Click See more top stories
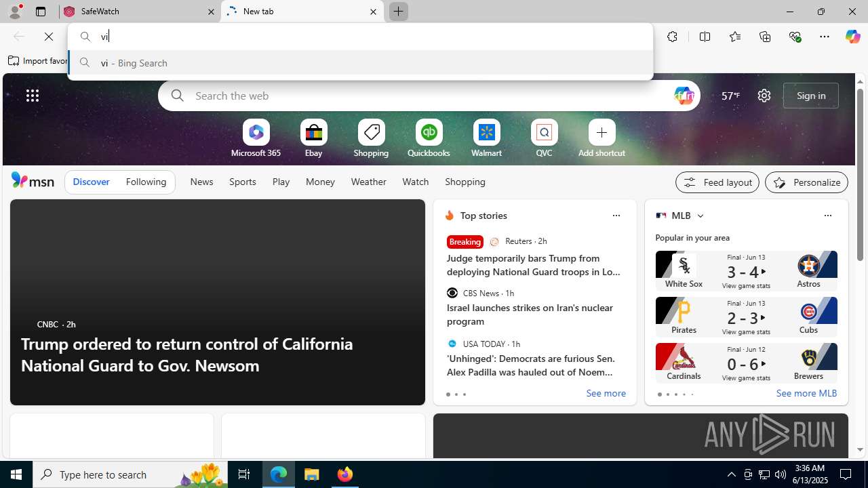The width and height of the screenshot is (868, 488). click(x=606, y=394)
